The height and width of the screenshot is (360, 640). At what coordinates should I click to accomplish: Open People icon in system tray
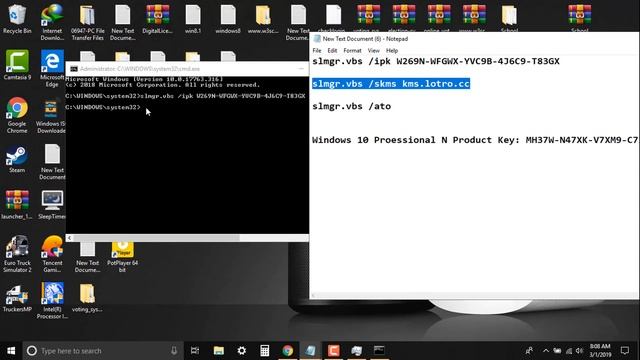[529, 350]
